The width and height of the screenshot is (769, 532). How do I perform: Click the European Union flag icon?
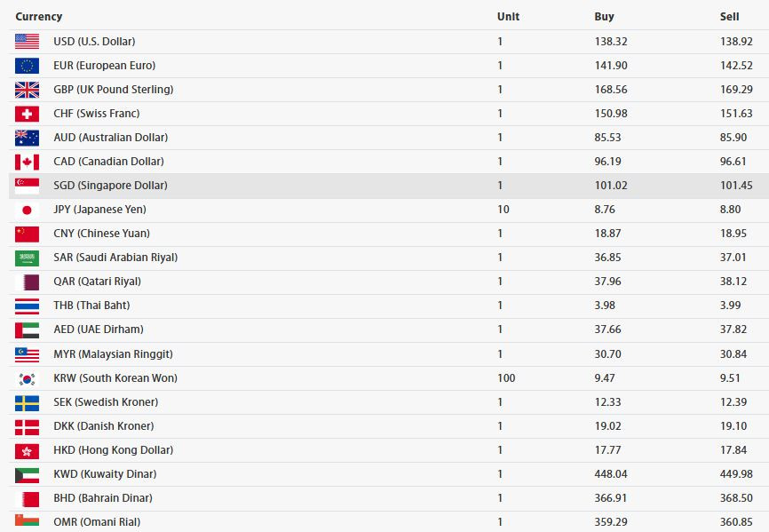pyautogui.click(x=27, y=65)
